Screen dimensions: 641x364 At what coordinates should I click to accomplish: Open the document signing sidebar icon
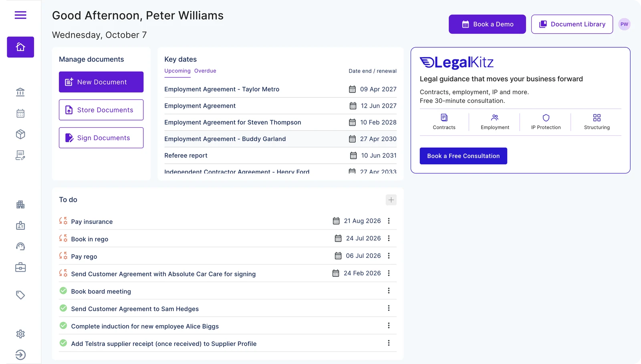pos(20,155)
